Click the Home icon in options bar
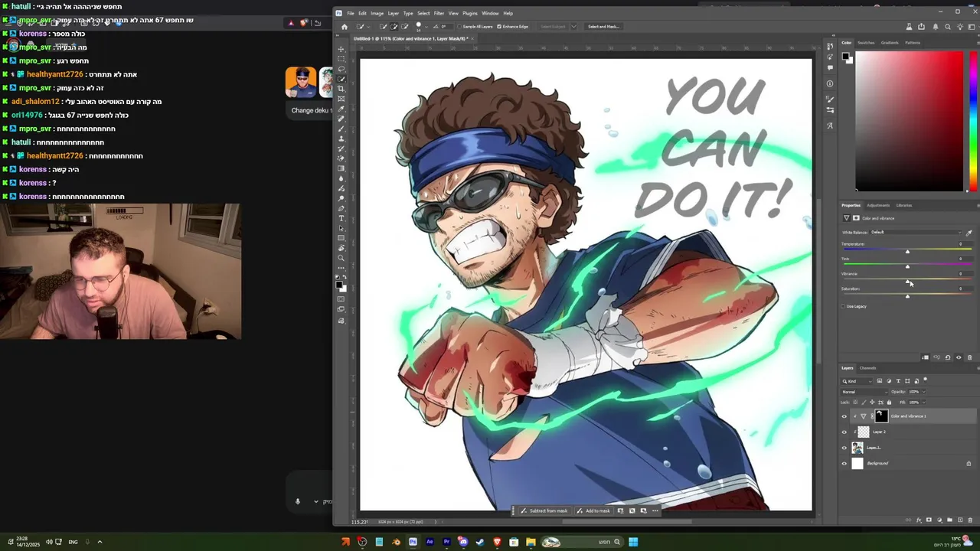 point(345,27)
